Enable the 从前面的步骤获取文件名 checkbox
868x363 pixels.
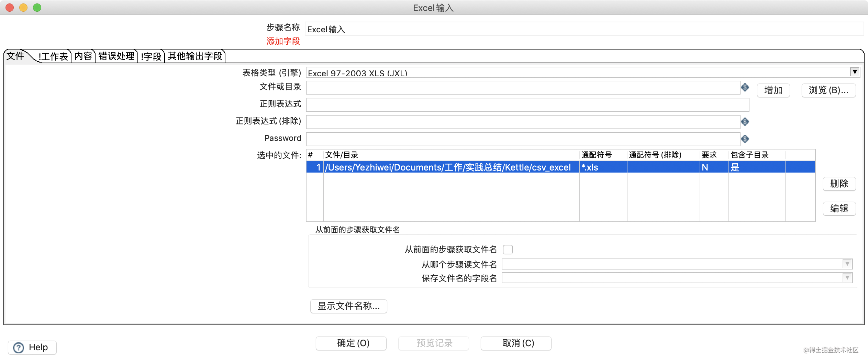coord(508,250)
